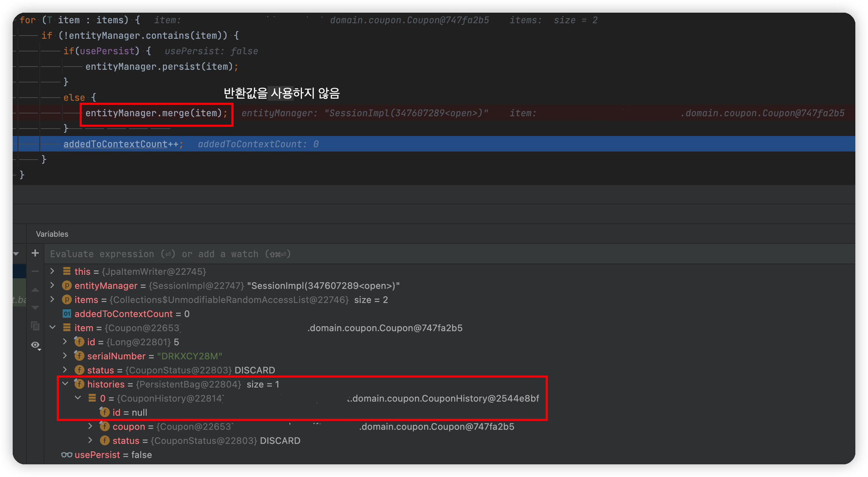Collapse the item Coupon tree node
Image resolution: width=868 pixels, height=477 pixels.
pos(52,327)
